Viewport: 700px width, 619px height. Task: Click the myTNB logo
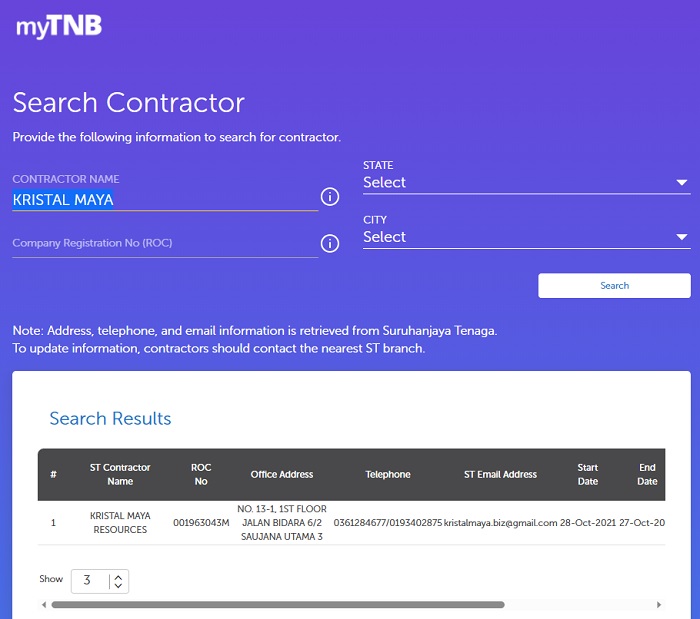59,26
